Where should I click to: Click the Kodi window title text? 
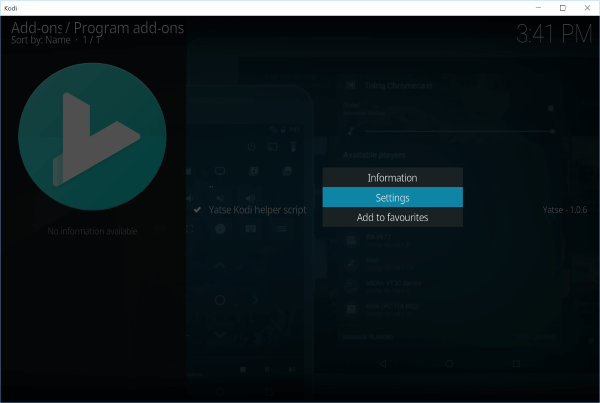[12, 8]
